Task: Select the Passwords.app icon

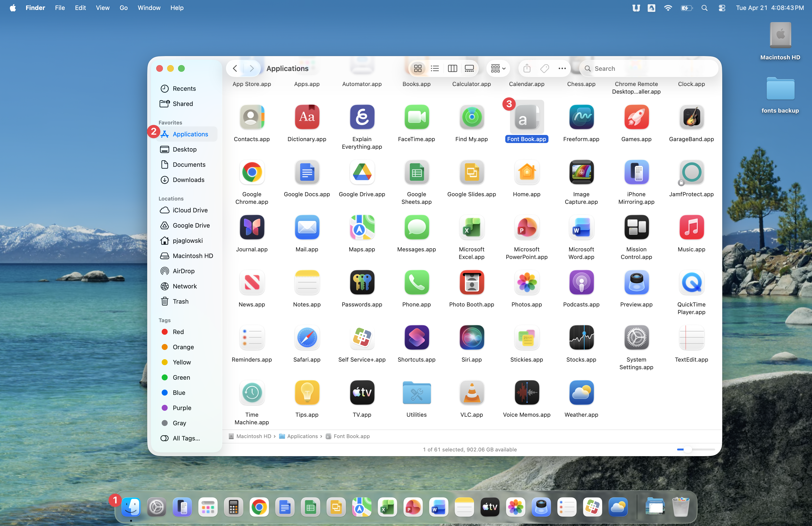Action: coord(362,283)
